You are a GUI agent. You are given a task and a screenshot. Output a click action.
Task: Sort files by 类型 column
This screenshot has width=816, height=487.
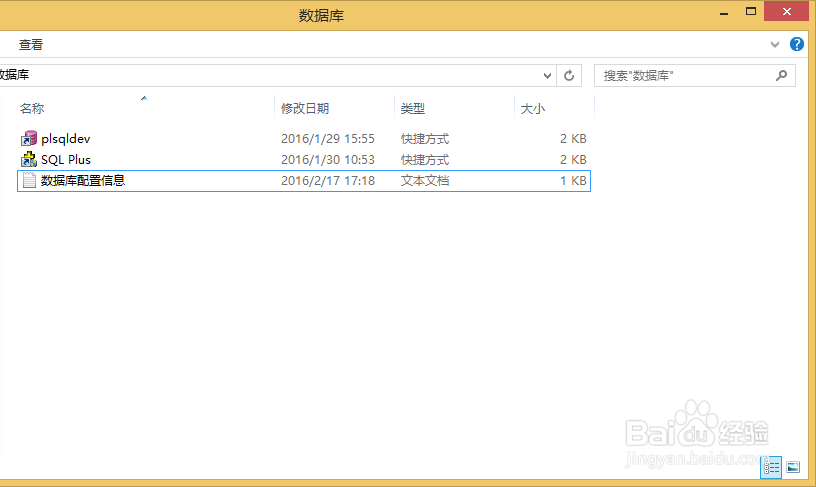tap(413, 108)
